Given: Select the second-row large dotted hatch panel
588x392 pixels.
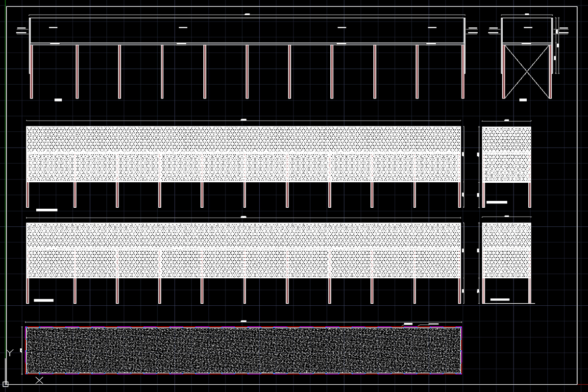Looking at the screenshot, I should point(244,154).
